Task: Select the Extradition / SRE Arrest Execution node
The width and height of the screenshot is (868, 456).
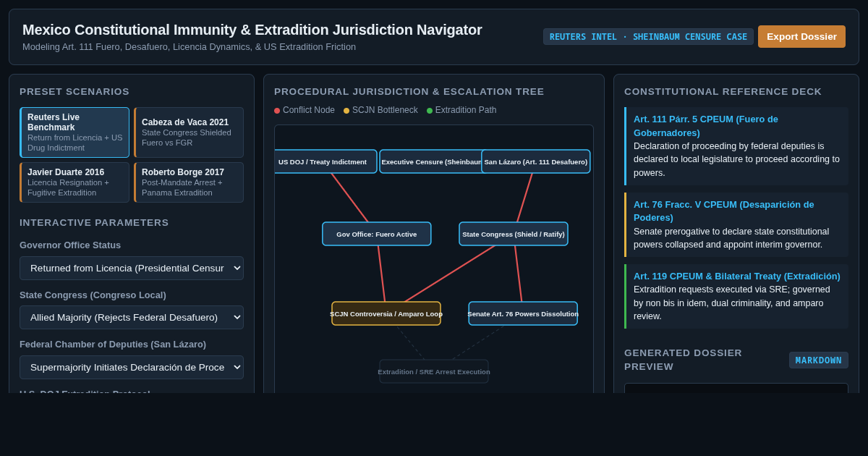Action: coord(434,371)
